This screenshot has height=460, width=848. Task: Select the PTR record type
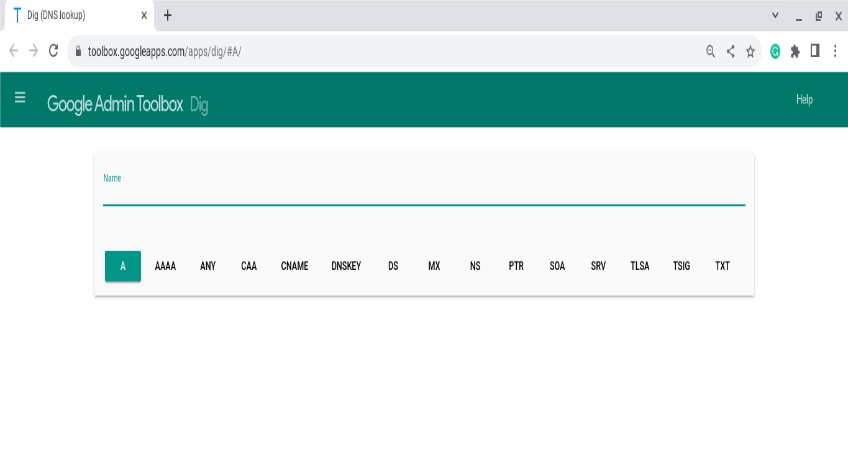tap(516, 266)
